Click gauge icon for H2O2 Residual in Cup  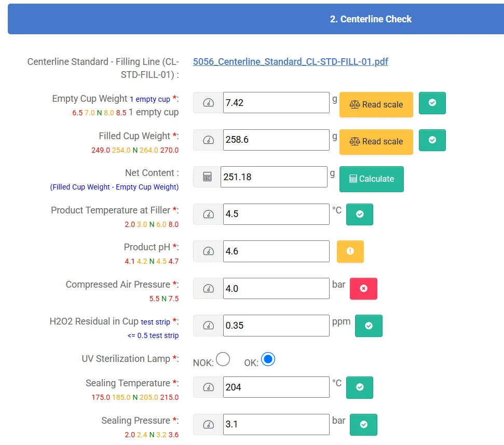[x=208, y=326]
